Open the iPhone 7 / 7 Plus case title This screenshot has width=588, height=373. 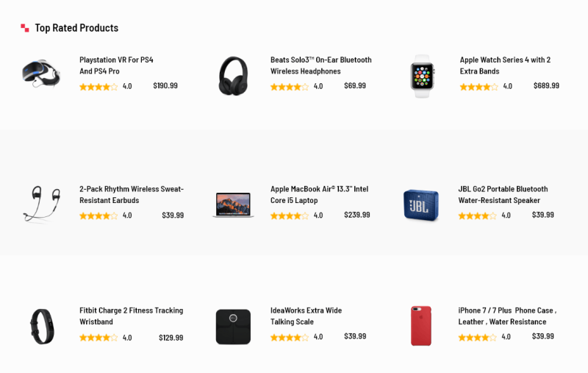point(506,316)
